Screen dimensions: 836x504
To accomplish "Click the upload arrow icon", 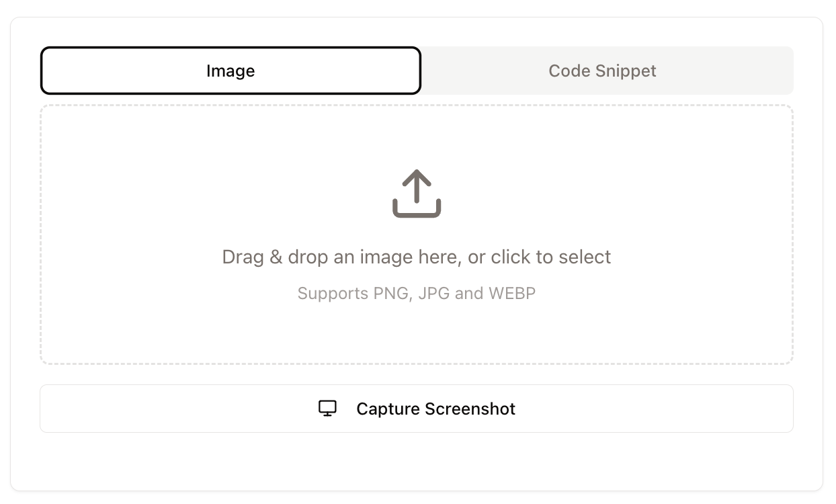I will click(x=417, y=193).
